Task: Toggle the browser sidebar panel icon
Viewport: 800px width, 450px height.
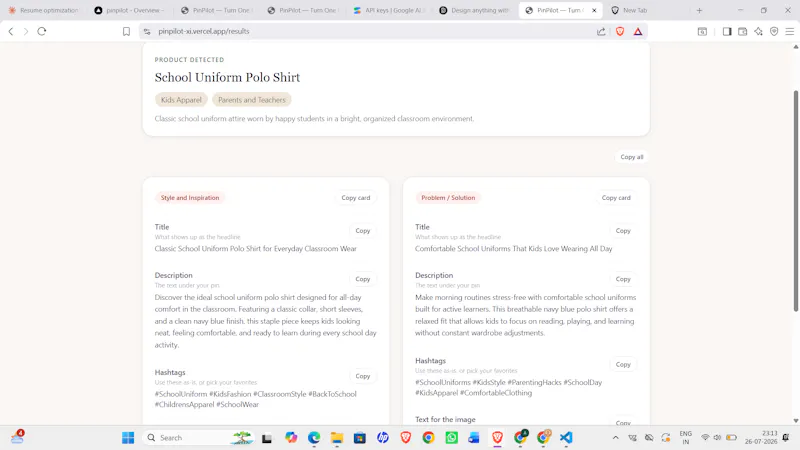Action: (727, 31)
